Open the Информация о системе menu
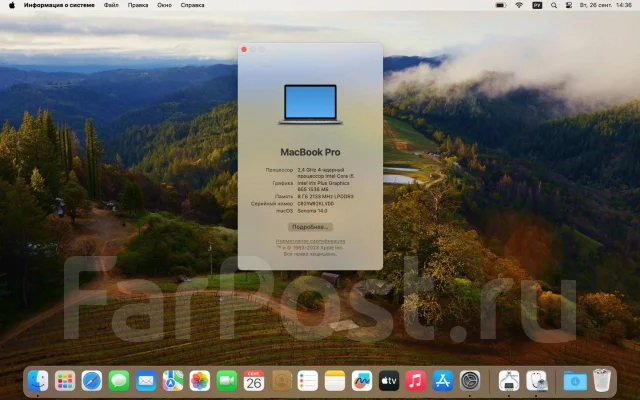The width and height of the screenshot is (640, 400). pyautogui.click(x=59, y=5)
